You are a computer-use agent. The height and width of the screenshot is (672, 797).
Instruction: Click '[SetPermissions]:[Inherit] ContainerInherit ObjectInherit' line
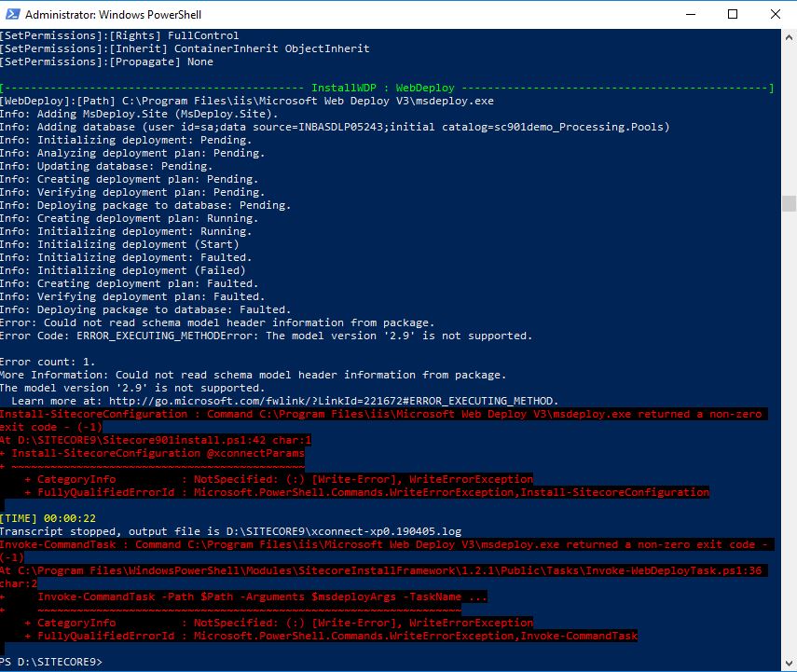185,48
